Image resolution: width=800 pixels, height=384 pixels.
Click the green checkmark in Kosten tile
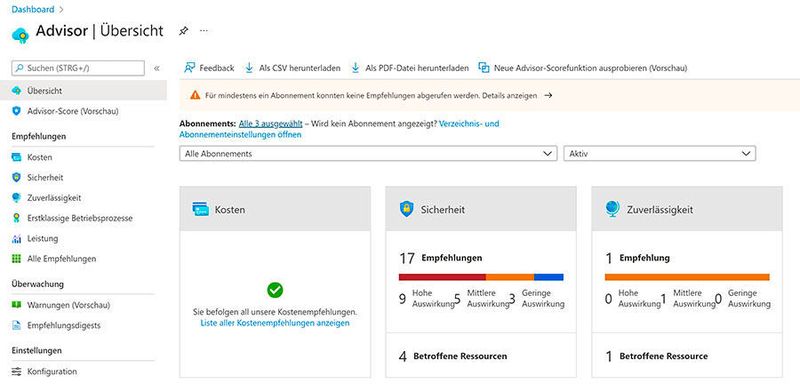[x=275, y=290]
